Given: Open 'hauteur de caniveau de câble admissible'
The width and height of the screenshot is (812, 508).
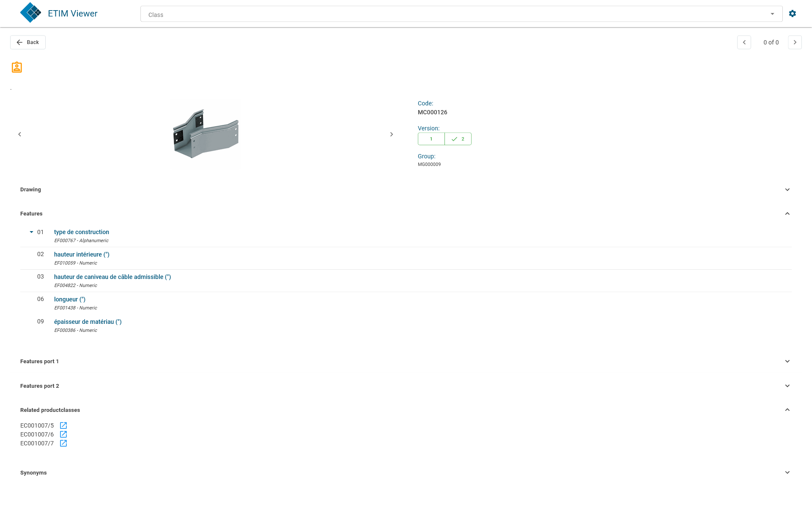Looking at the screenshot, I should [112, 277].
